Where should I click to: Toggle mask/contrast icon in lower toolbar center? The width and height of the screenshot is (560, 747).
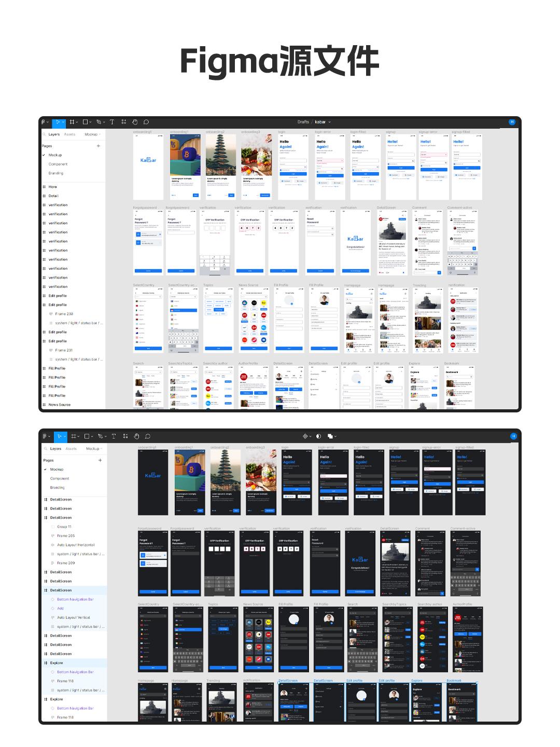tap(318, 436)
